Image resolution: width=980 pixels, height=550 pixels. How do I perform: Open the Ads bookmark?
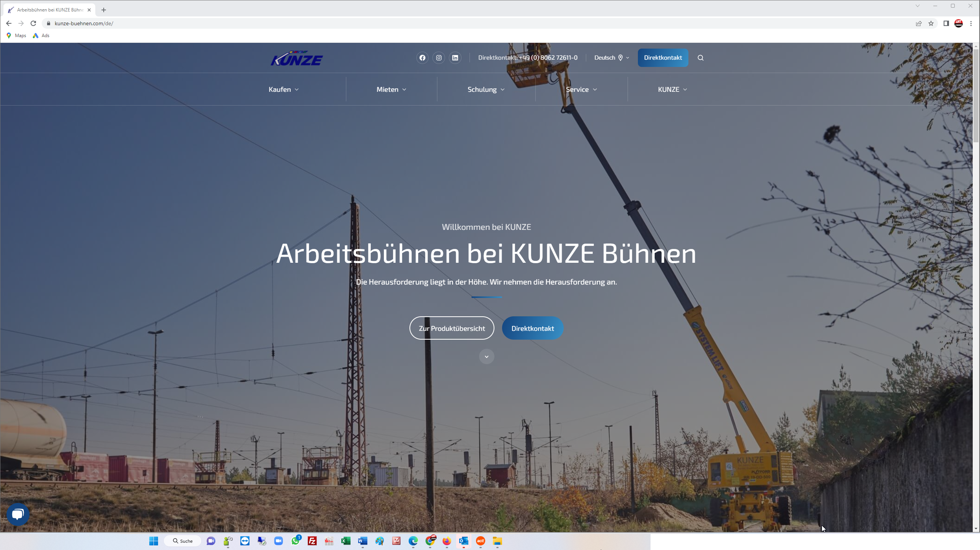(41, 36)
